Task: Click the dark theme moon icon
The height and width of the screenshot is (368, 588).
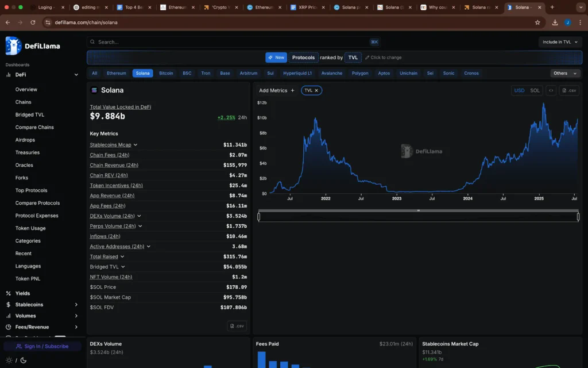Action: point(23,360)
